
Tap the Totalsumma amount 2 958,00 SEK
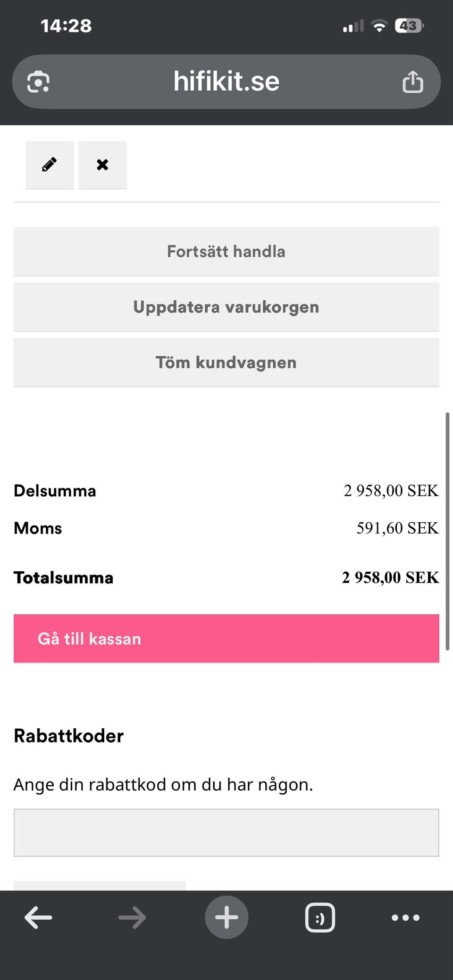click(390, 577)
